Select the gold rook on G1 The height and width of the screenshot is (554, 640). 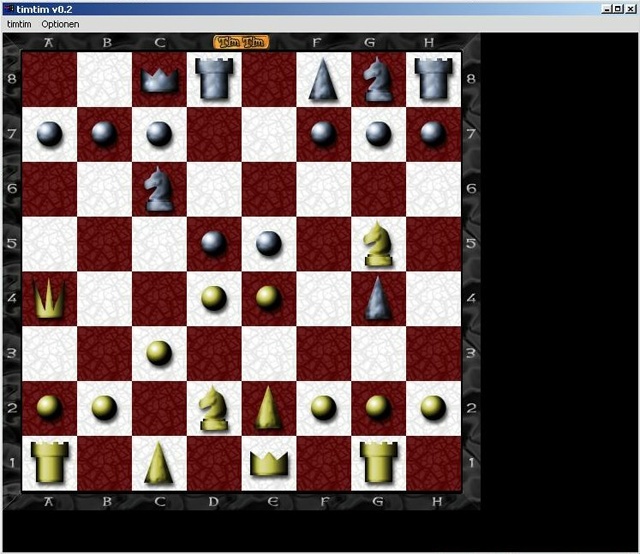point(378,463)
